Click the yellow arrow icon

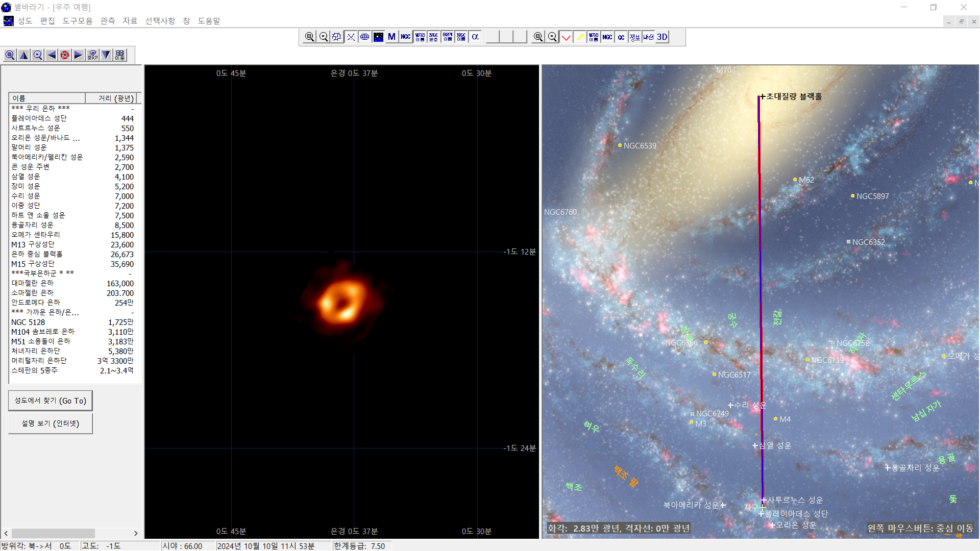(x=580, y=37)
